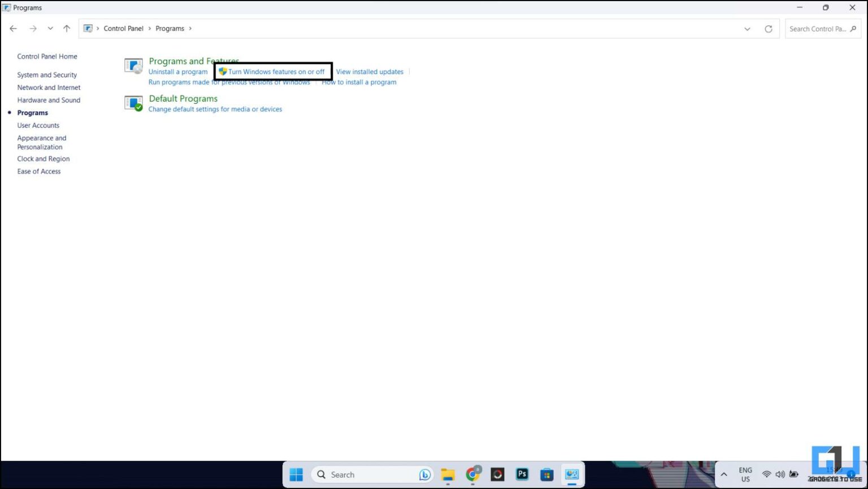The width and height of the screenshot is (868, 489).
Task: Click the Default Programs icon
Action: [133, 103]
